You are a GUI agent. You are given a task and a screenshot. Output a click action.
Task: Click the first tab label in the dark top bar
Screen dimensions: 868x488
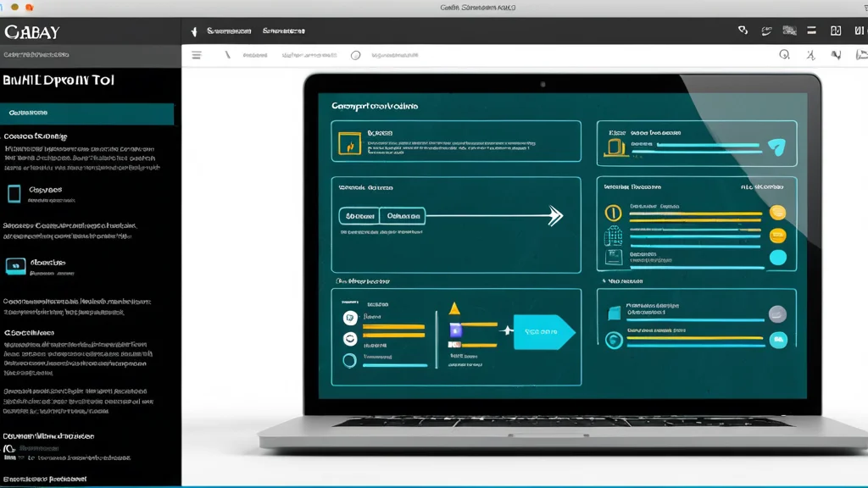229,31
